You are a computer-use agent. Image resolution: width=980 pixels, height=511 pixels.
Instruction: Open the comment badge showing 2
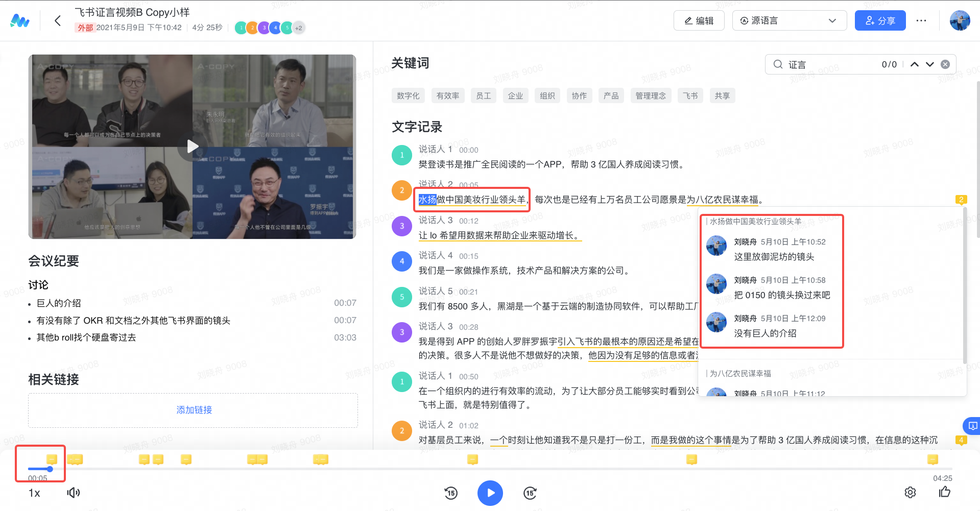tap(961, 200)
